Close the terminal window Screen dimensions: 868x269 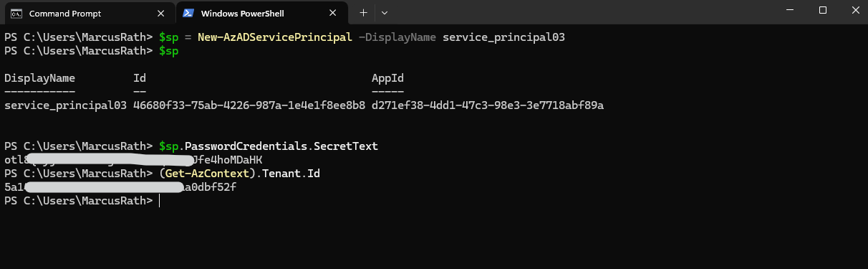pyautogui.click(x=852, y=10)
